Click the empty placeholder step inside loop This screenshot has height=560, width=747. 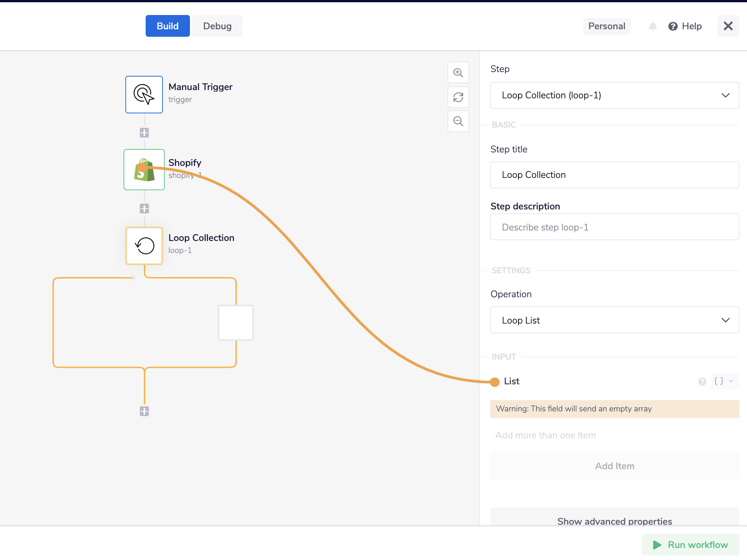click(236, 323)
